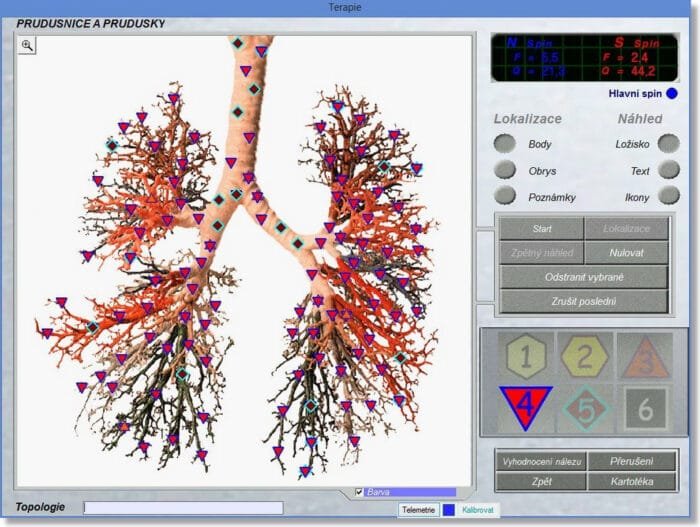Click the magnifier zoom icon

click(x=27, y=45)
